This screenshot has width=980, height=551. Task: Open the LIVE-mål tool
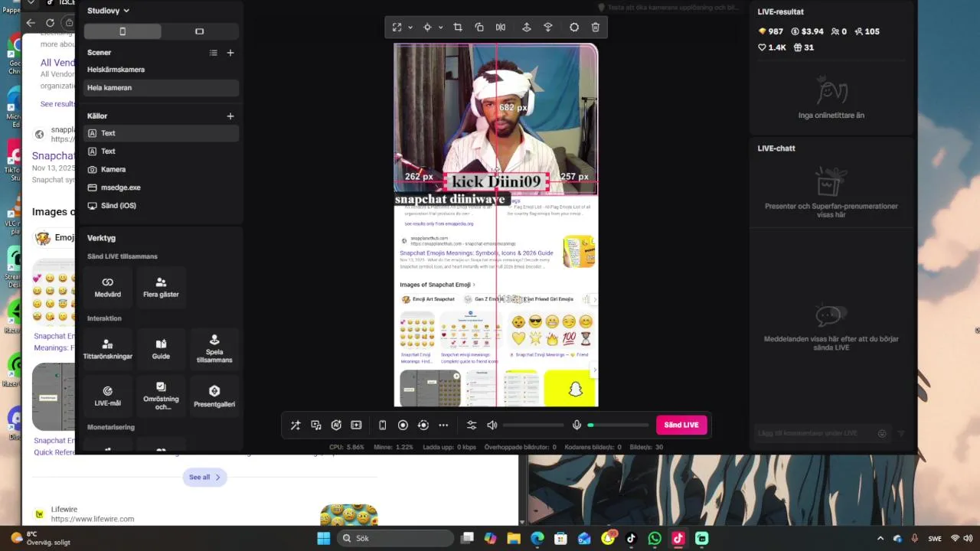pos(107,396)
